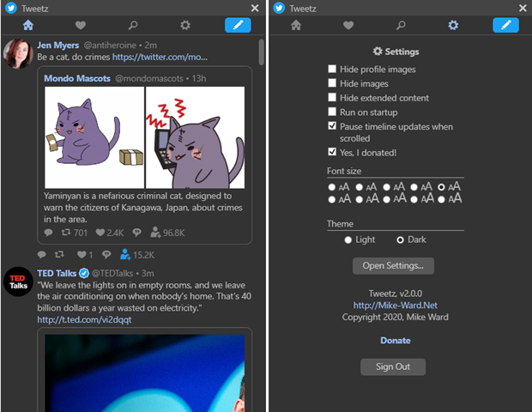Uncheck Pause timeline updates when scrolled

[332, 126]
